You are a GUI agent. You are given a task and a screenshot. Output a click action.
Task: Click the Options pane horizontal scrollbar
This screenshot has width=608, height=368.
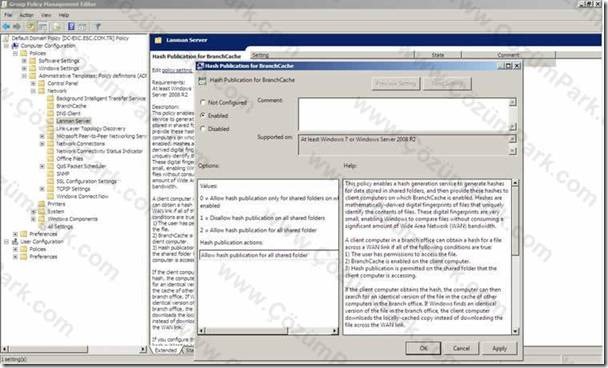point(268,331)
